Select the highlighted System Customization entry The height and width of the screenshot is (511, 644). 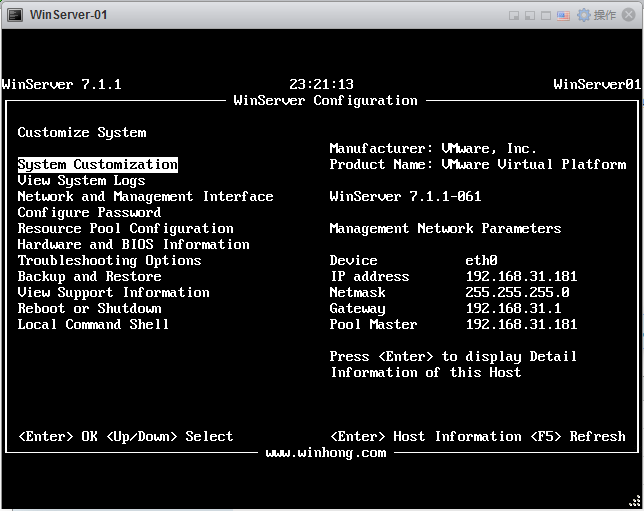(x=98, y=164)
